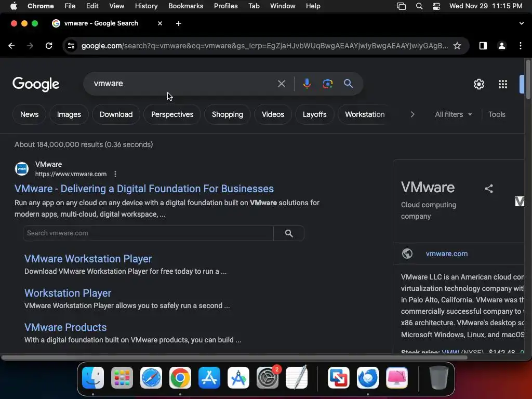Click the horizontal scrollbar at bottom
This screenshot has height=399, width=532.
(x=234, y=357)
